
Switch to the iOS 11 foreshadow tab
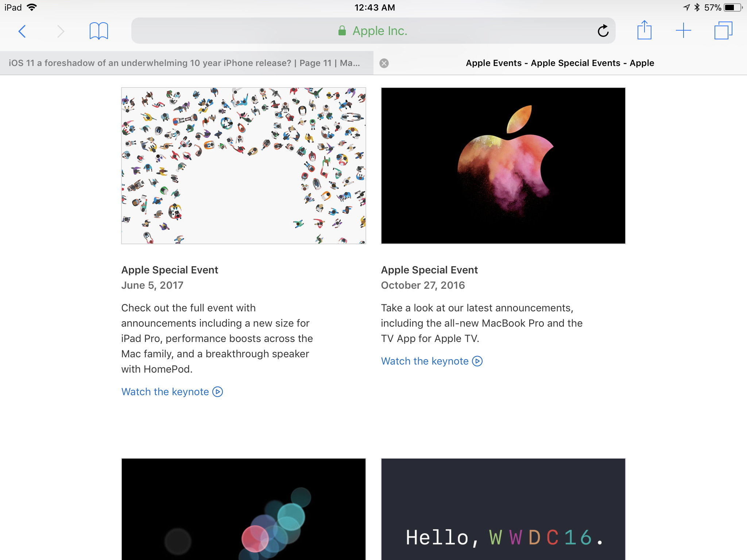[x=185, y=63]
